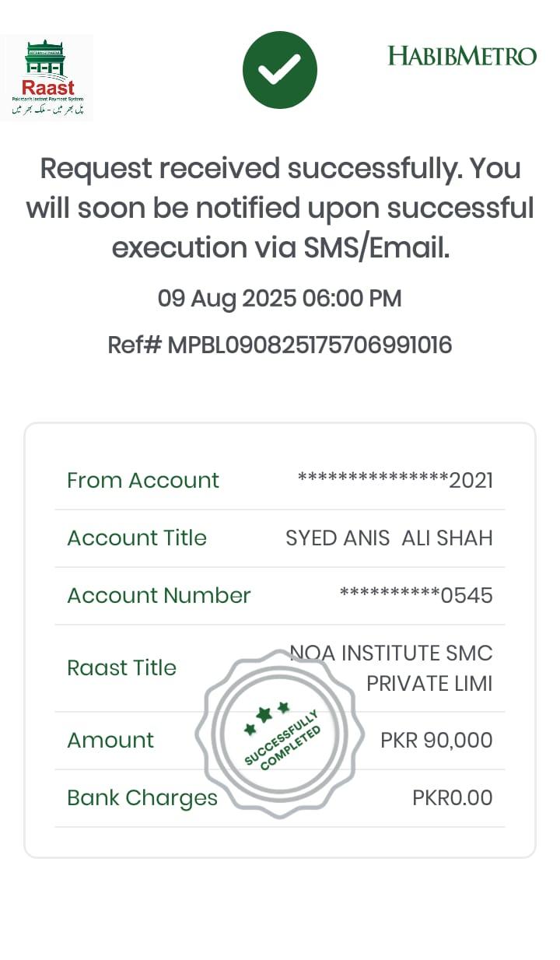Tap the green checkmark success icon
Image resolution: width=560 pixels, height=960 pixels.
pos(280,70)
